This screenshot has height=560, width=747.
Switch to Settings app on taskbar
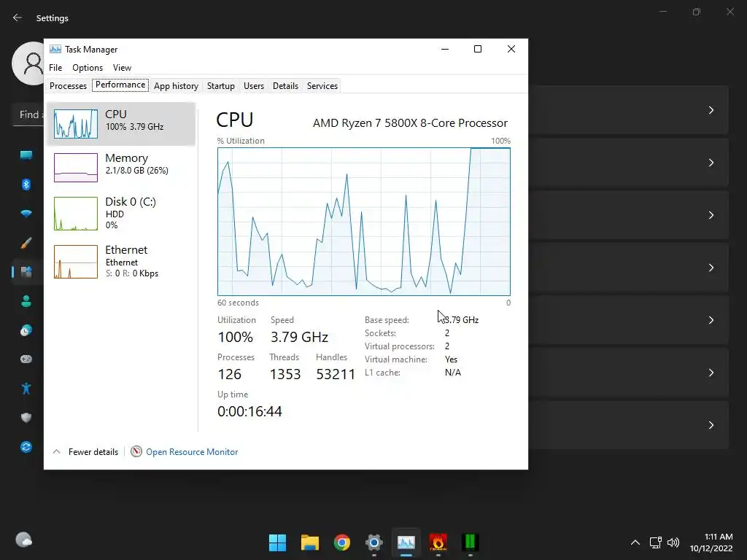pos(374,542)
